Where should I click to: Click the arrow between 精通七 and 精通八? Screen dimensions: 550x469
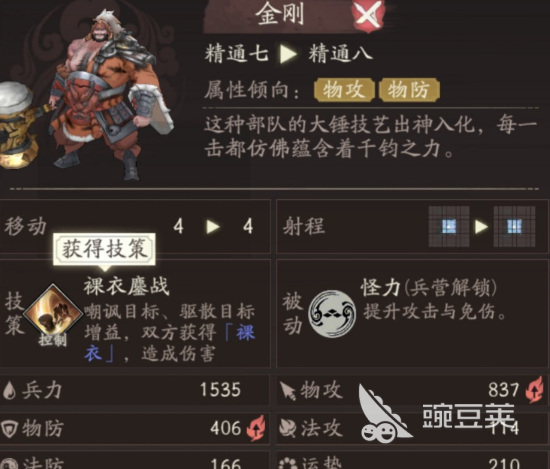[288, 54]
